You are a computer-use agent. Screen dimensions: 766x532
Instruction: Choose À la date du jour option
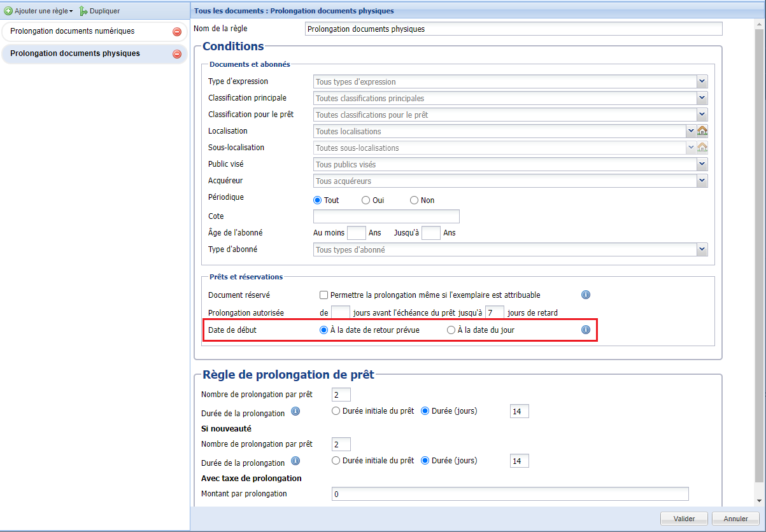(451, 330)
